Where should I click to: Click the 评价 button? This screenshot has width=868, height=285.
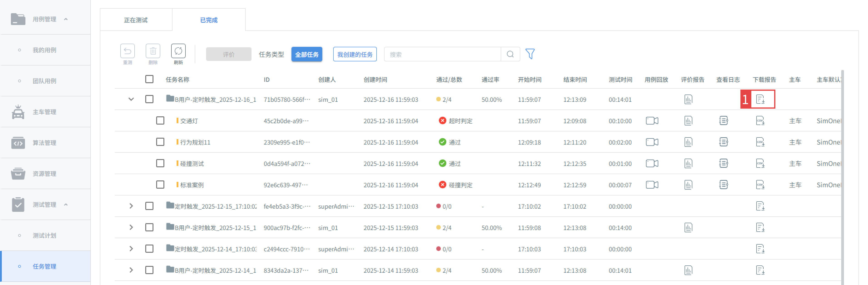pyautogui.click(x=228, y=54)
